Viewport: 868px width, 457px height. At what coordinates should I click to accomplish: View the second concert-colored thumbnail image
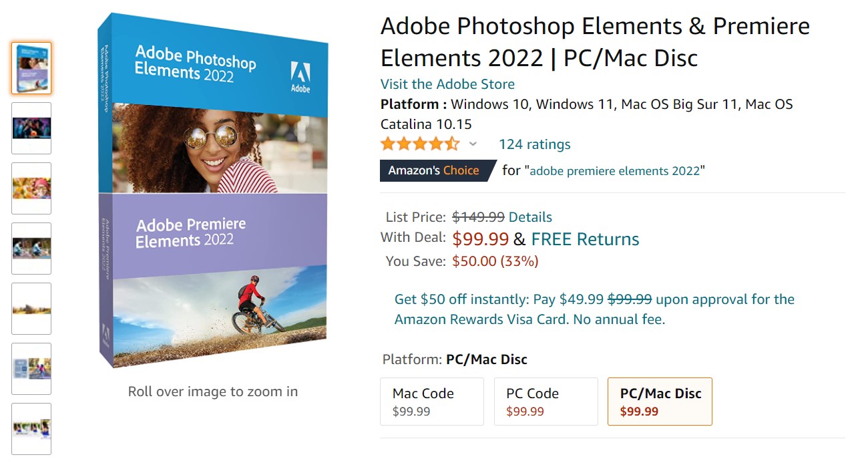pos(31,128)
